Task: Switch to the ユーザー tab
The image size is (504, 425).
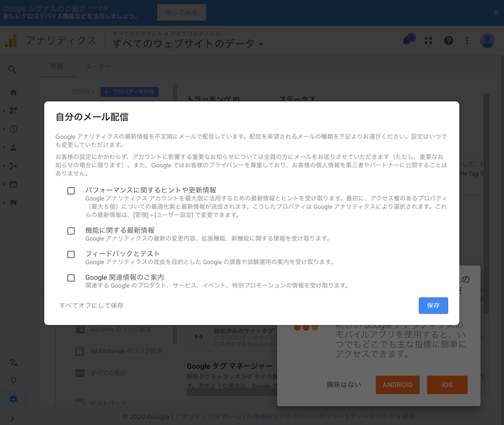Action: tap(98, 66)
